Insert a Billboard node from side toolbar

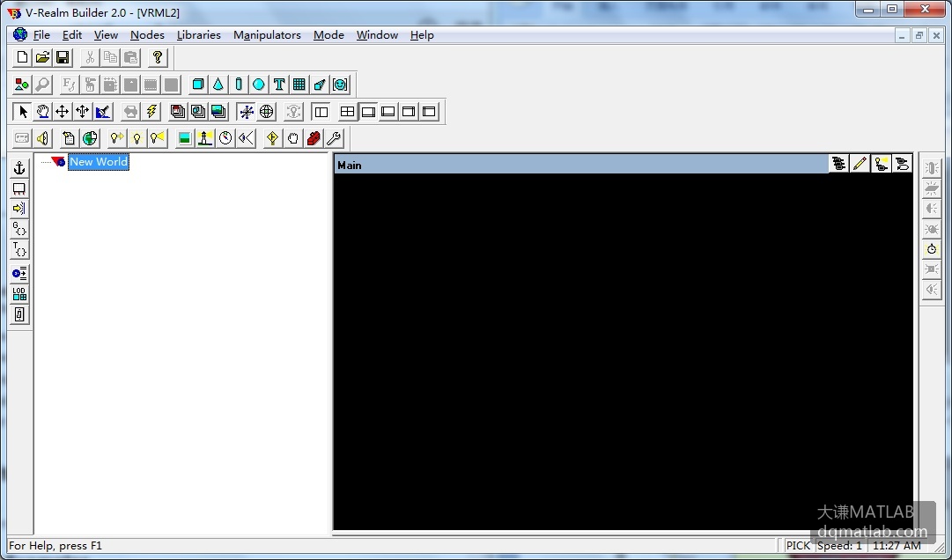click(x=19, y=188)
